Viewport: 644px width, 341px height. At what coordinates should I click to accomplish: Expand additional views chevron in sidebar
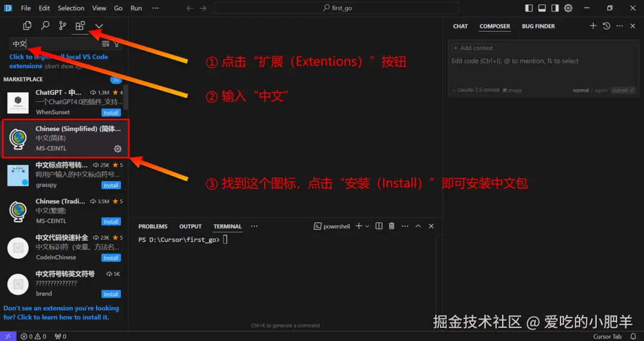click(99, 26)
